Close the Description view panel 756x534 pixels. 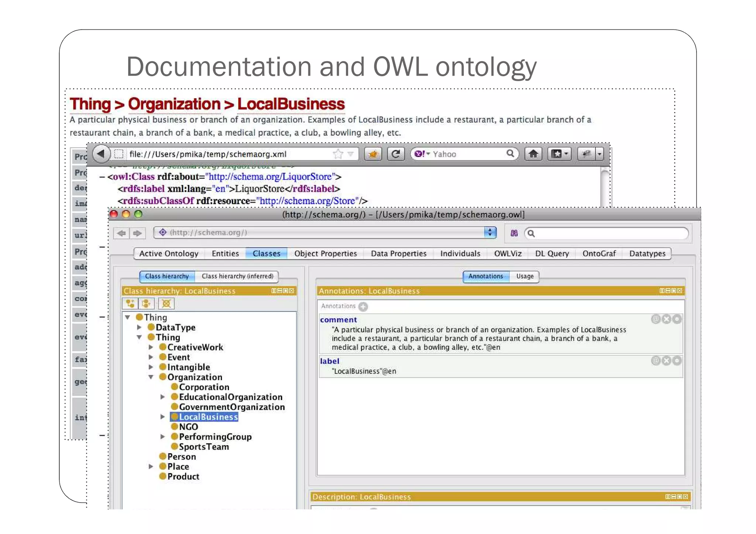[685, 497]
